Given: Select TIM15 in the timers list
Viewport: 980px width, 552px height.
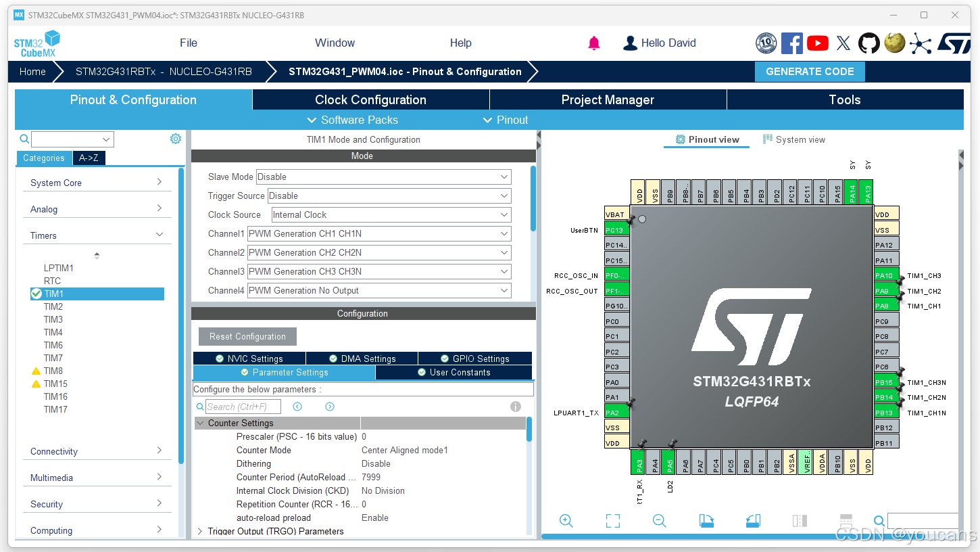Looking at the screenshot, I should (55, 384).
